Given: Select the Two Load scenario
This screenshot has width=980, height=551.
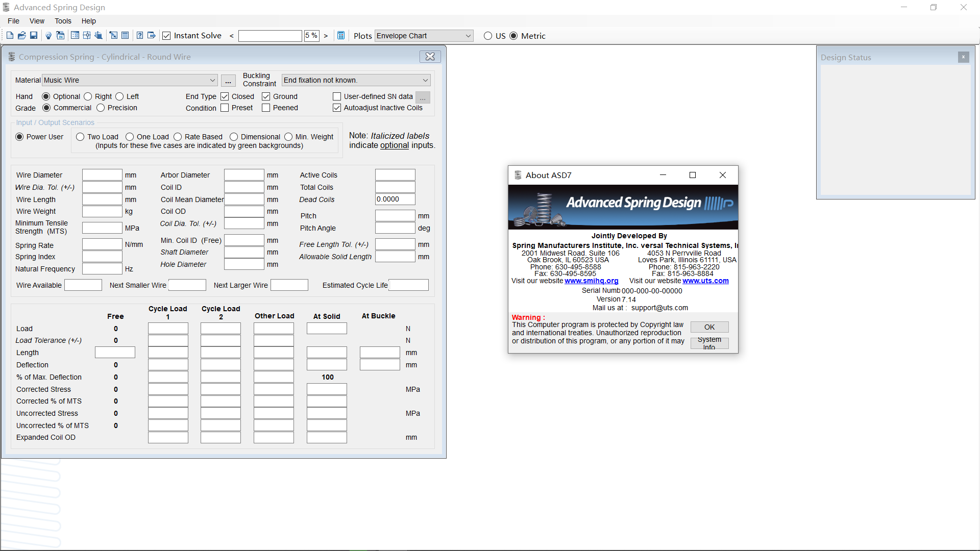Looking at the screenshot, I should coord(80,137).
